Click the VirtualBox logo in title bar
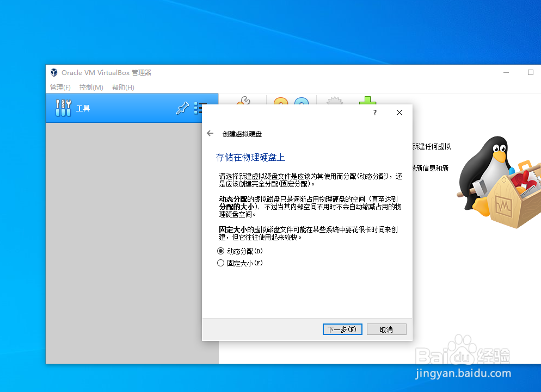Screen dimensions: 541x392 (x=54, y=72)
